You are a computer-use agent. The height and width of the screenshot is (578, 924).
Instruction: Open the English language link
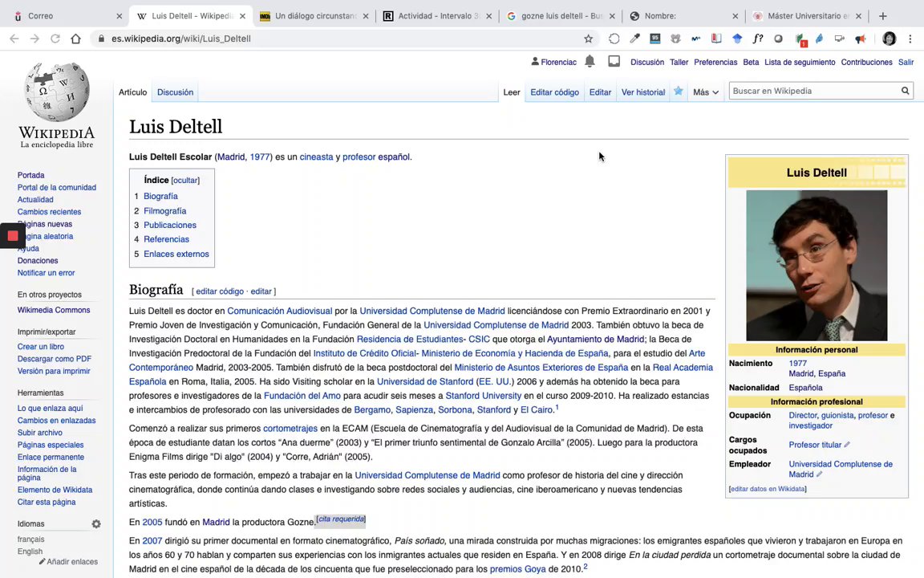pos(30,552)
